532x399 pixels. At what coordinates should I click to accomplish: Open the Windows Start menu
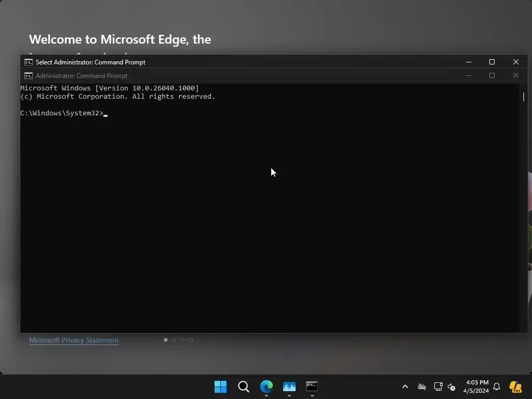point(220,387)
